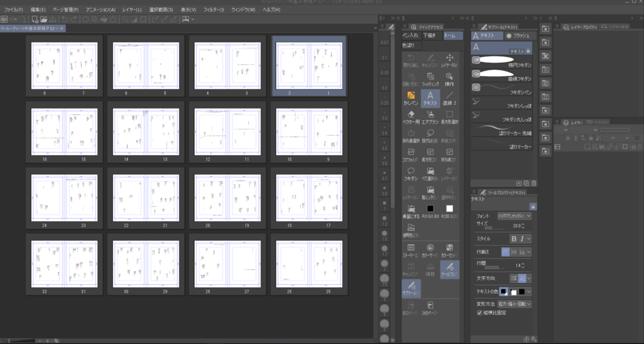Open the フォント font dropdown
The image size is (644, 344).
(514, 216)
